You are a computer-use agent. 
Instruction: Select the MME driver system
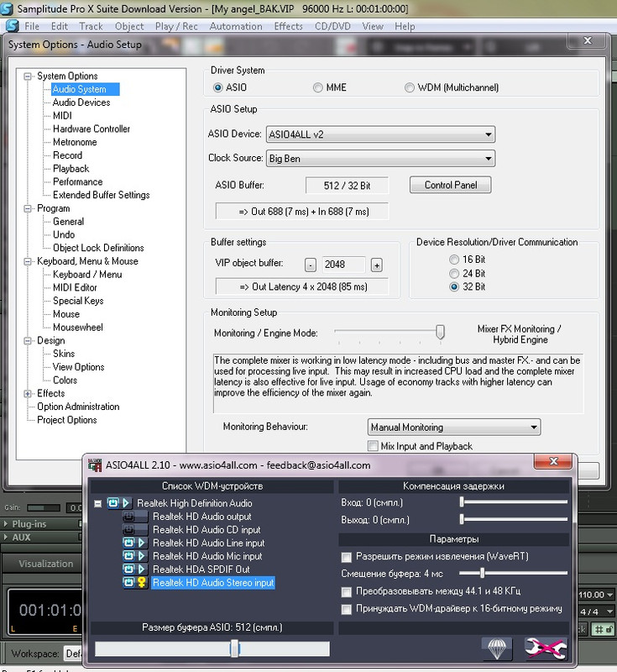tap(317, 87)
